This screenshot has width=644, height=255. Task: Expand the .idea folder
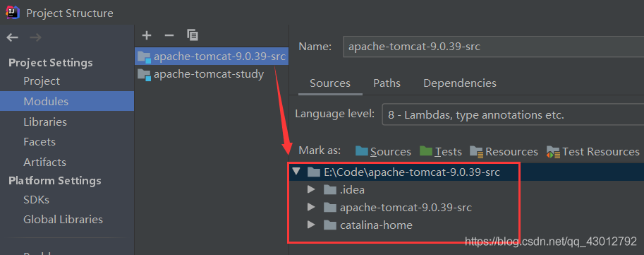click(311, 189)
